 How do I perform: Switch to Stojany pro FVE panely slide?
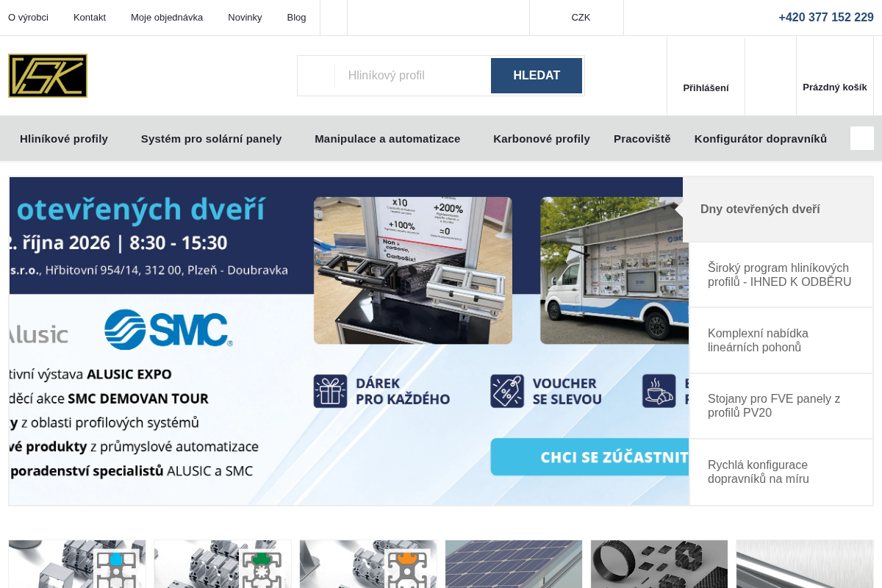pyautogui.click(x=781, y=406)
